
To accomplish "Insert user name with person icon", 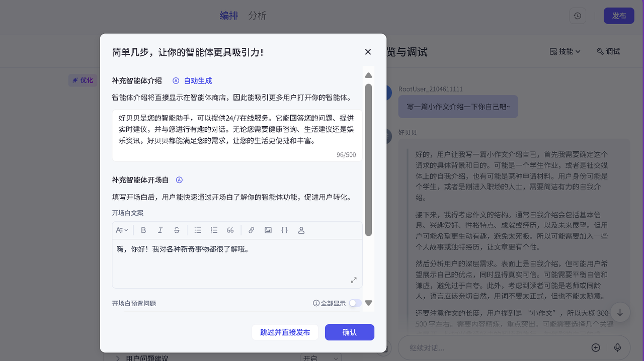I will [x=301, y=230].
